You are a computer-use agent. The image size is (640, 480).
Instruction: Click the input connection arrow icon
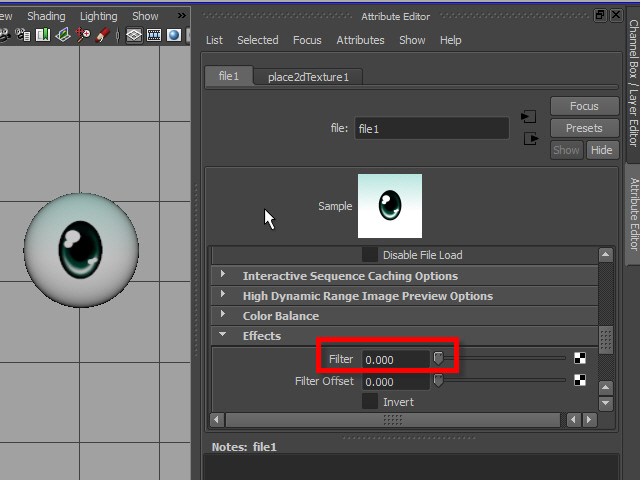[x=529, y=117]
